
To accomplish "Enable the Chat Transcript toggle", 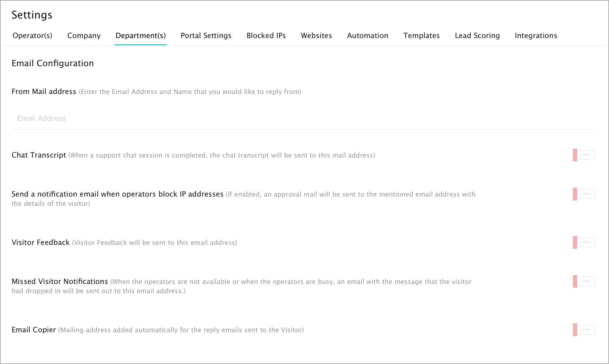I will click(x=584, y=155).
